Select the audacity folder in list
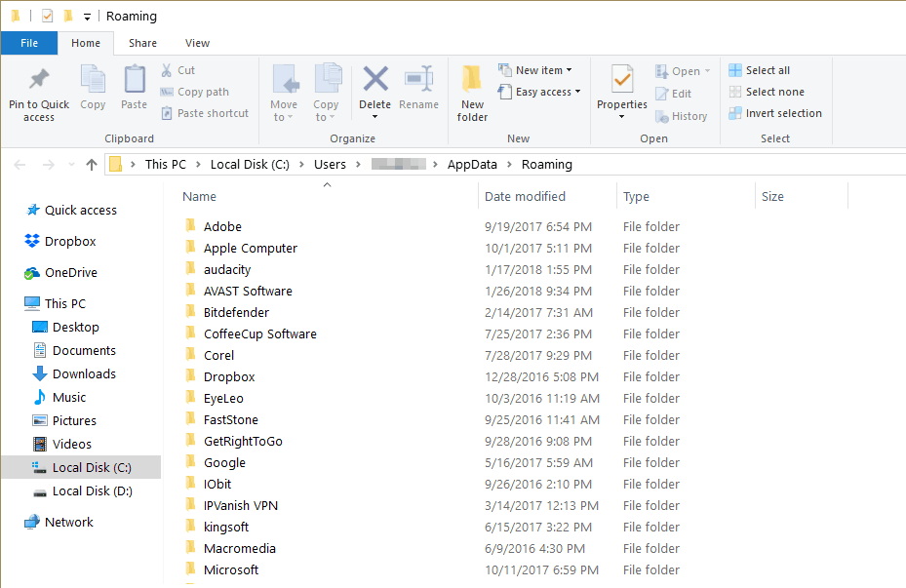The image size is (906, 588). pyautogui.click(x=227, y=270)
